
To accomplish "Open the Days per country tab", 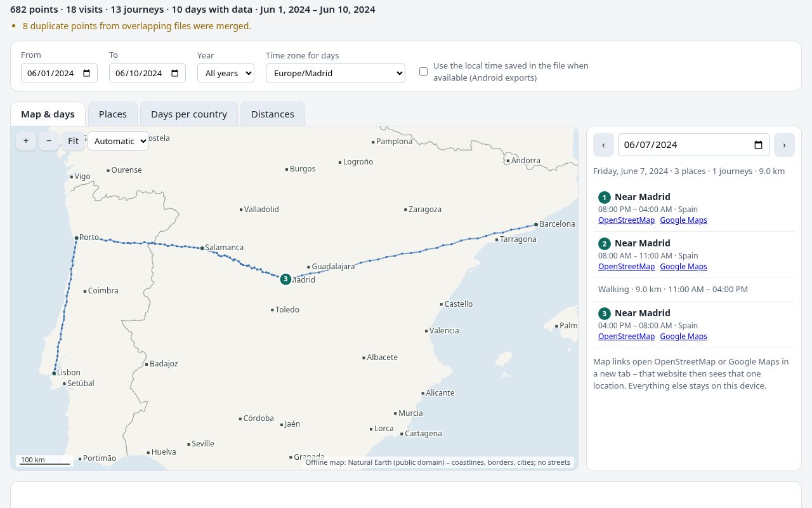I will pos(189,114).
